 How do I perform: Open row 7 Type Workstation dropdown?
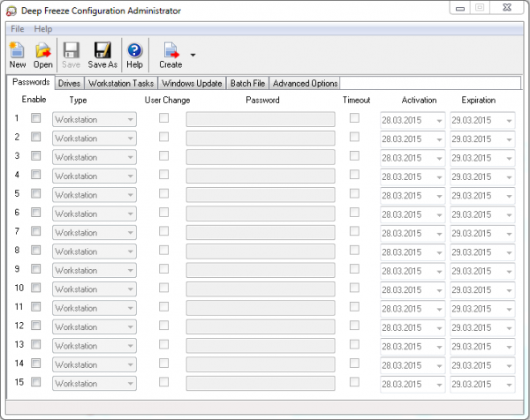click(x=95, y=233)
